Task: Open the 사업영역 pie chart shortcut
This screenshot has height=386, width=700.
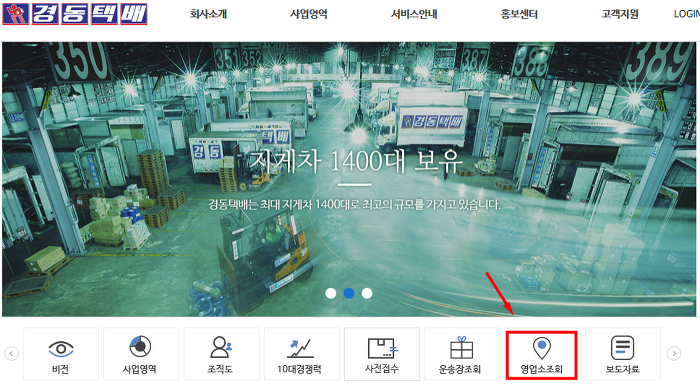Action: coord(141,354)
